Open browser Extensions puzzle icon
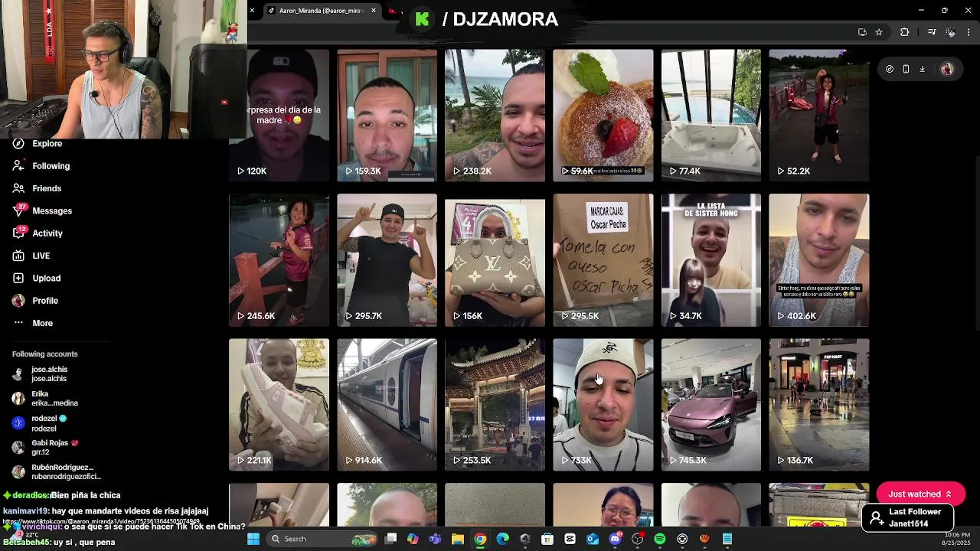 [904, 32]
